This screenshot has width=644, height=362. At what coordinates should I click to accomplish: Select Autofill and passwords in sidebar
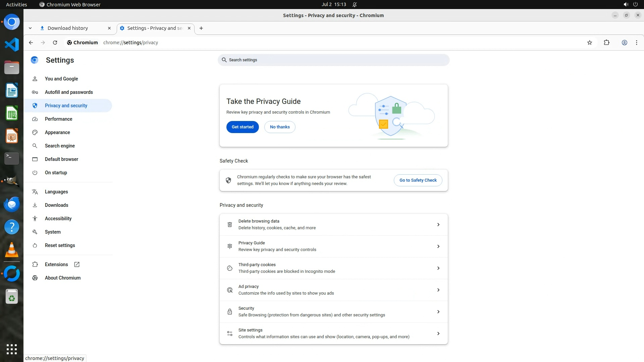point(69,92)
